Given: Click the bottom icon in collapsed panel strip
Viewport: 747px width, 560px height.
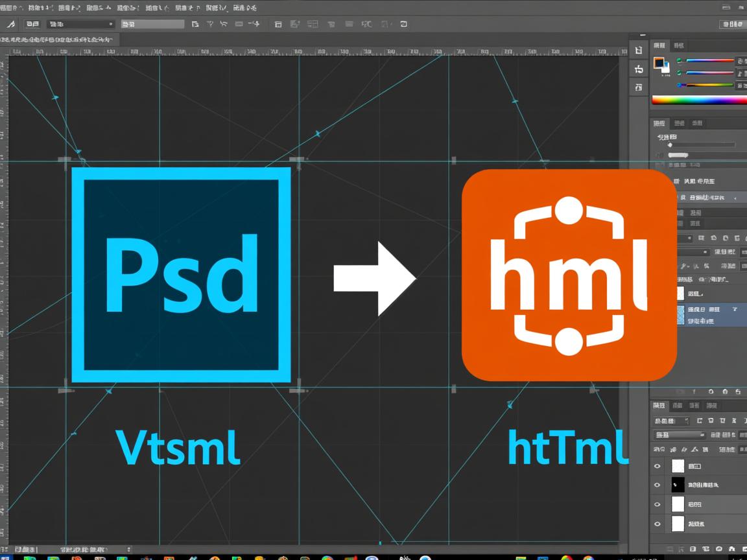Looking at the screenshot, I should (x=639, y=87).
